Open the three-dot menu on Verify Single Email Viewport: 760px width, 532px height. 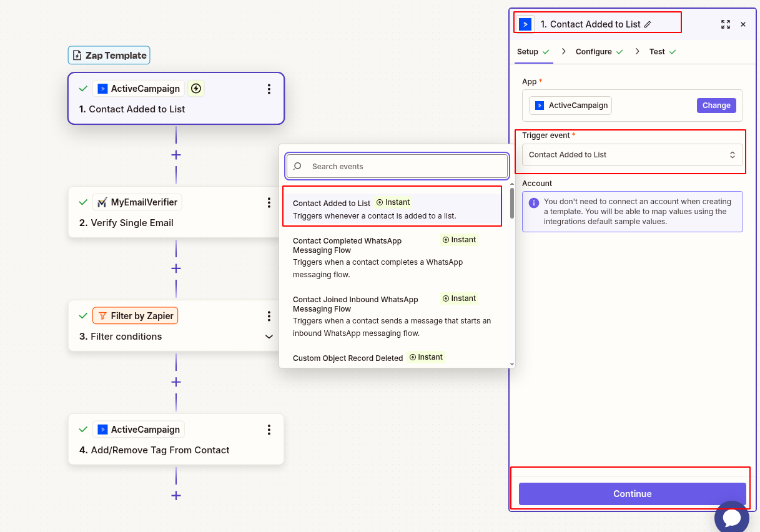point(269,202)
